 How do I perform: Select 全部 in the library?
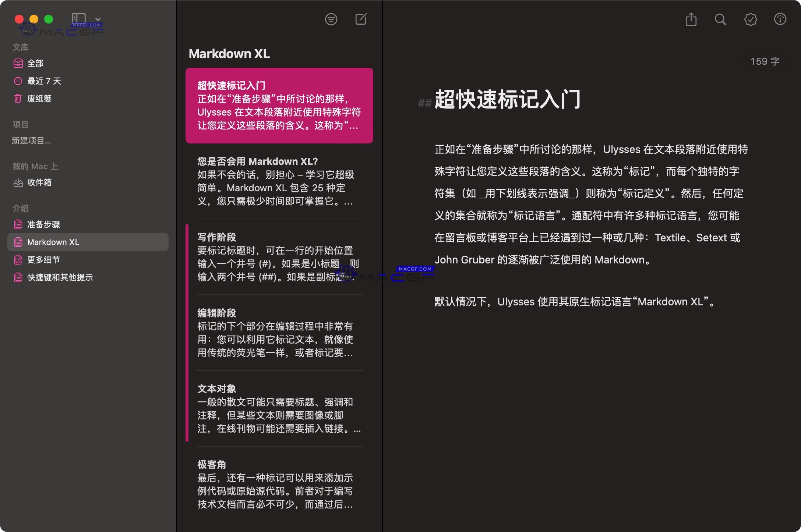coord(35,63)
